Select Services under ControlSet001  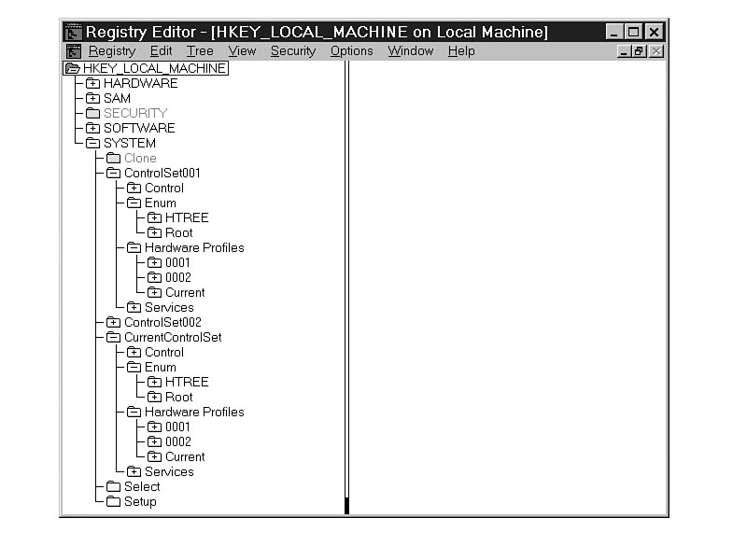point(169,307)
